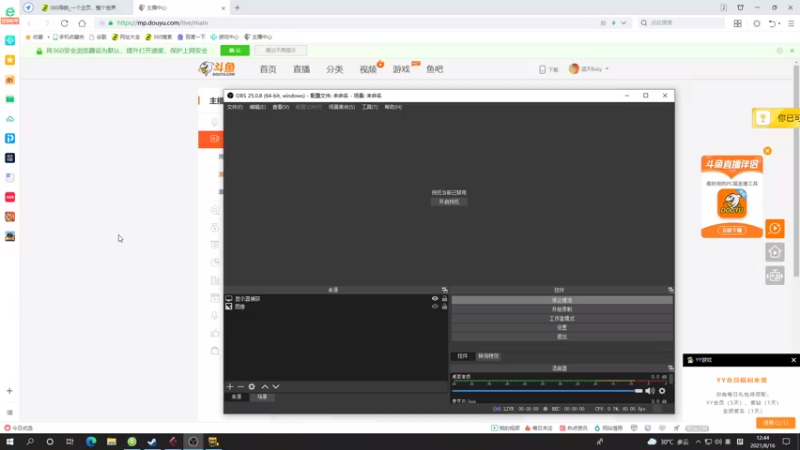Open desktop audio settings gear in OBS mixer
The height and width of the screenshot is (450, 800).
click(x=662, y=391)
